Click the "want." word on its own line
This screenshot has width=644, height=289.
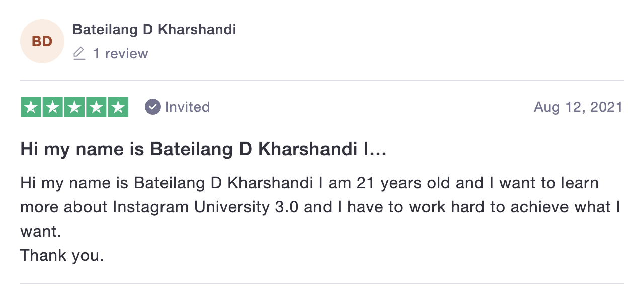41,232
